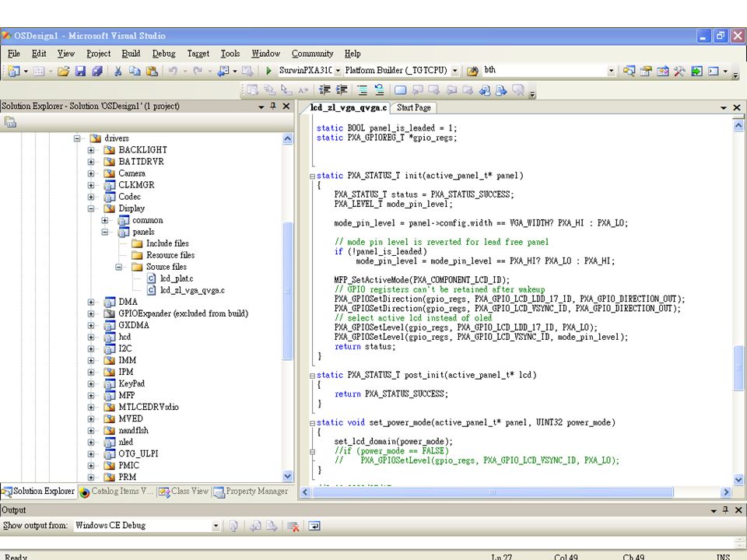Open the Community menu
747x560 pixels.
[x=313, y=54]
